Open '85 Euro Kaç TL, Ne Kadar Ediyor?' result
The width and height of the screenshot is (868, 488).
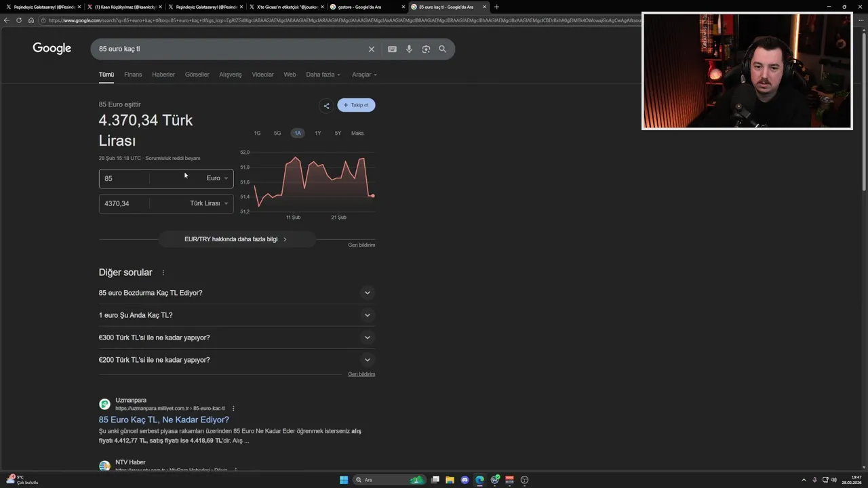pos(164,420)
